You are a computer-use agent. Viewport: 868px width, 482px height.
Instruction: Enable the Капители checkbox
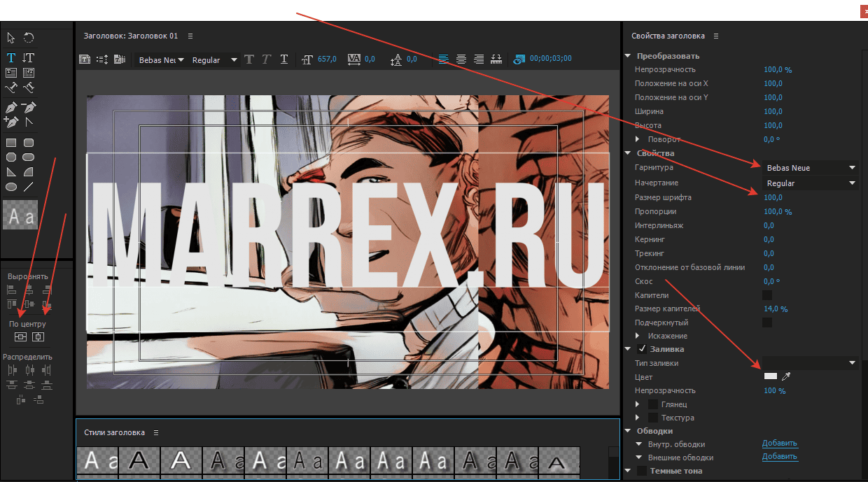coord(767,295)
